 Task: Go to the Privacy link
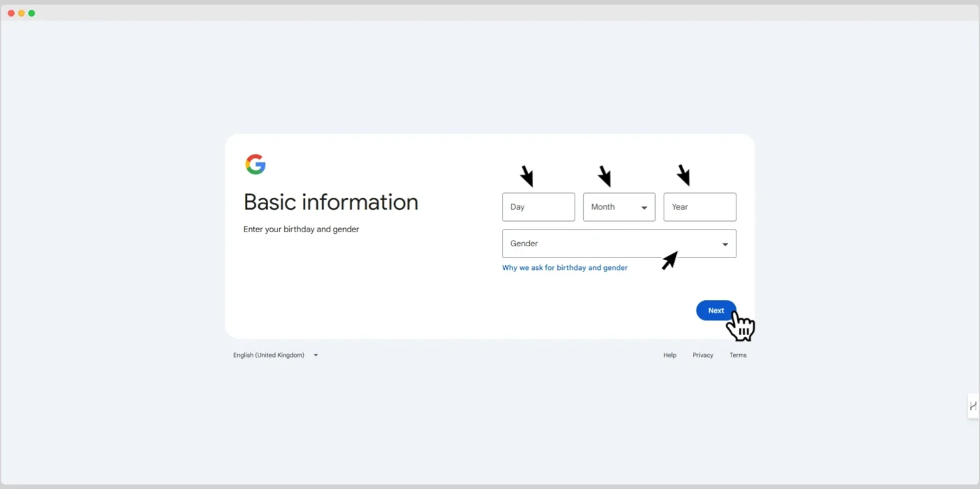tap(703, 355)
